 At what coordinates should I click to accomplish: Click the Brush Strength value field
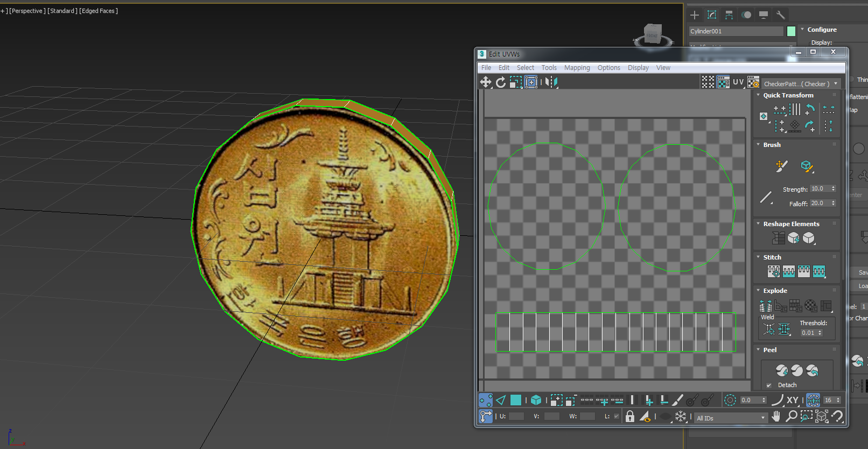(x=820, y=189)
